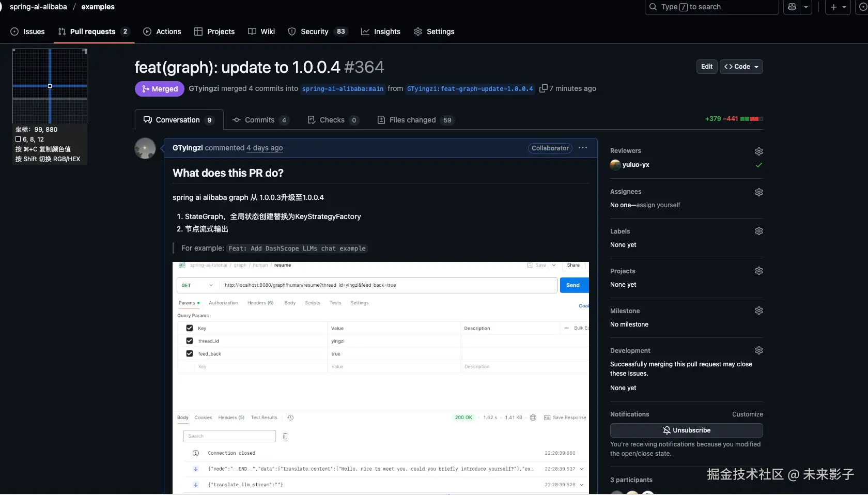Click the pull request icon beside Pull requests
The width and height of the screenshot is (868, 495).
point(62,32)
